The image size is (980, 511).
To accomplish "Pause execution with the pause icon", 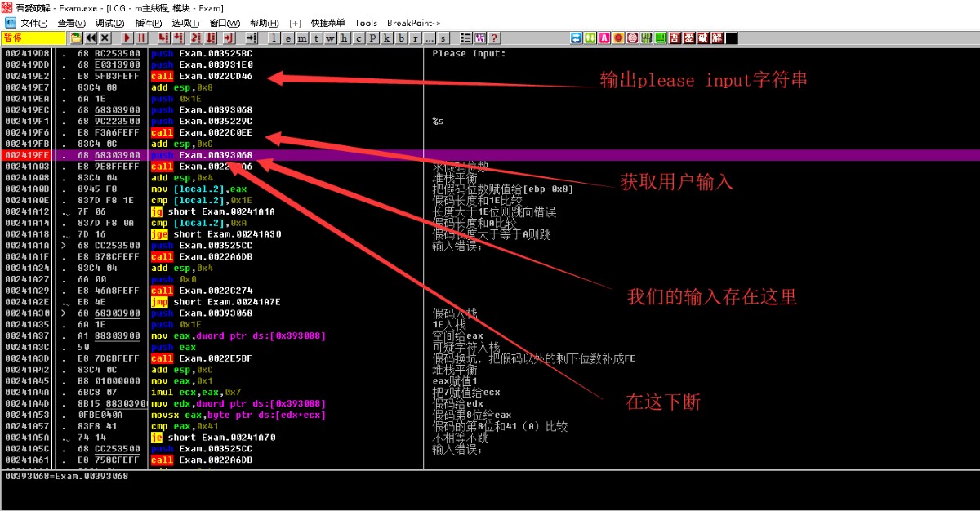I will pos(141,38).
